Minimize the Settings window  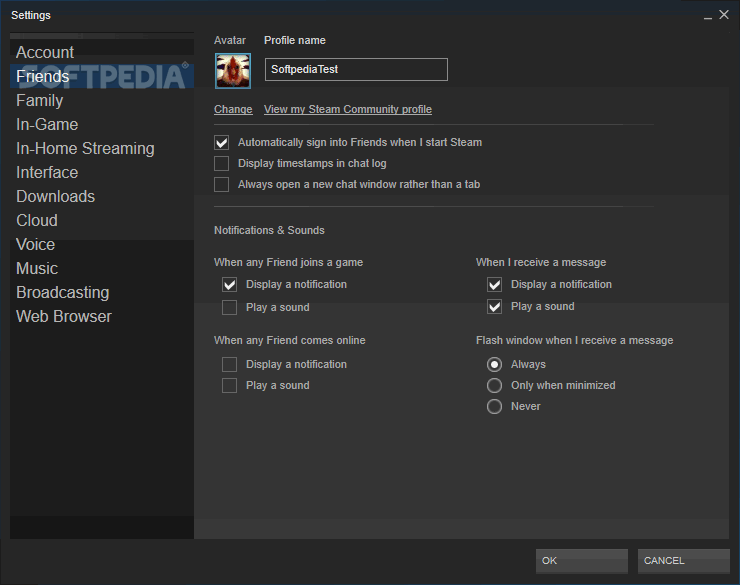click(707, 16)
